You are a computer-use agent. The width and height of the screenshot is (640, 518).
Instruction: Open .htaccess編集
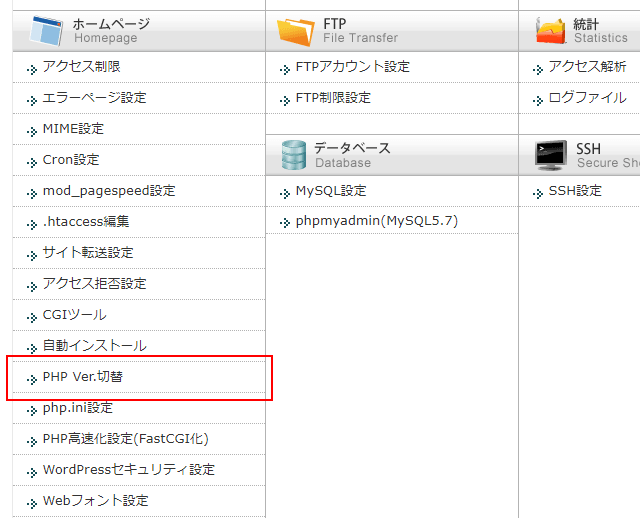(86, 222)
